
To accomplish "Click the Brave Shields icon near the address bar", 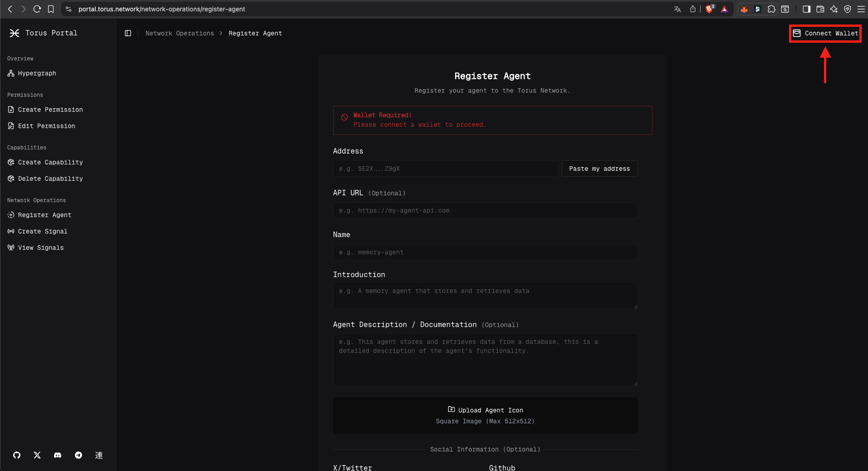I will coord(709,9).
